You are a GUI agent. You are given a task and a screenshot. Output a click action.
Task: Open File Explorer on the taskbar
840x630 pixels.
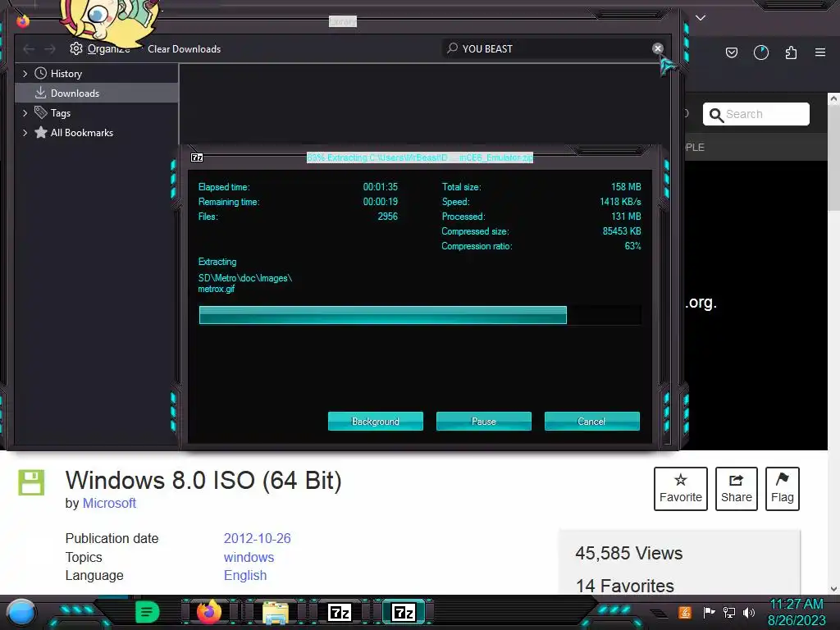click(276, 612)
